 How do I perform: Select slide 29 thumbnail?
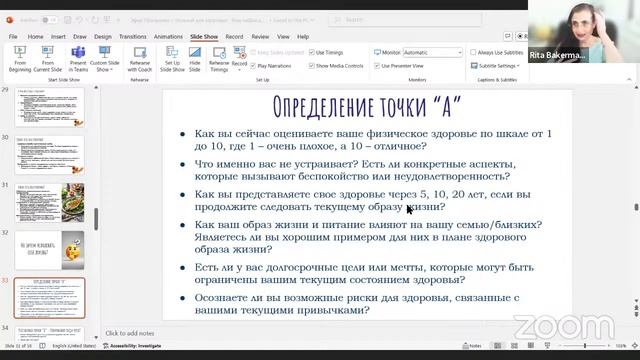click(x=49, y=107)
